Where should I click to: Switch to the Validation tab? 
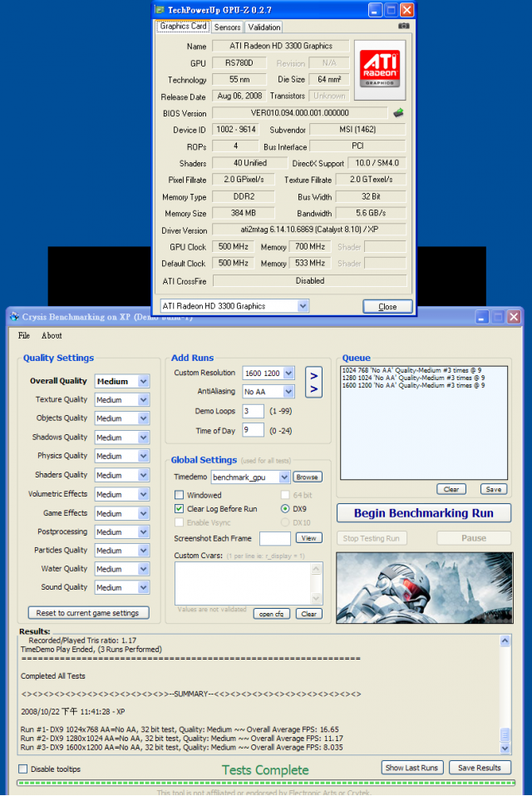coord(264,27)
